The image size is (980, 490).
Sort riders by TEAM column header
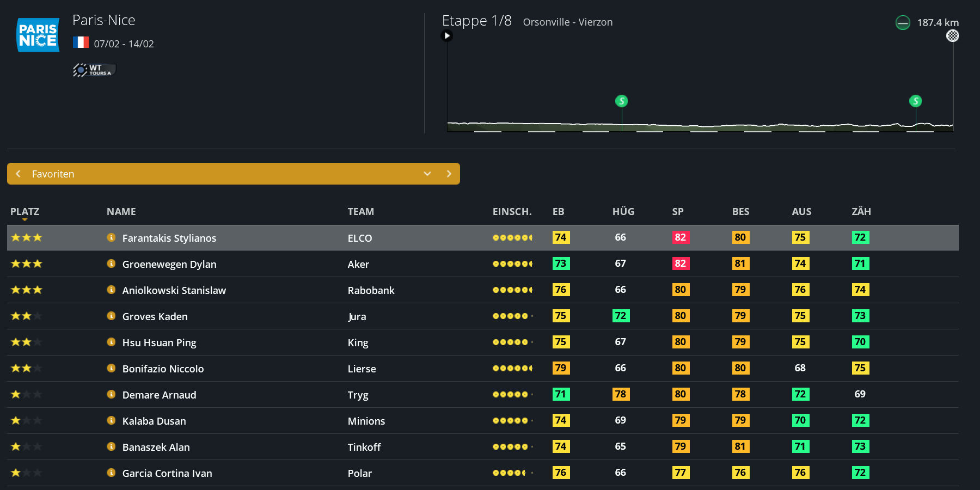click(x=360, y=212)
